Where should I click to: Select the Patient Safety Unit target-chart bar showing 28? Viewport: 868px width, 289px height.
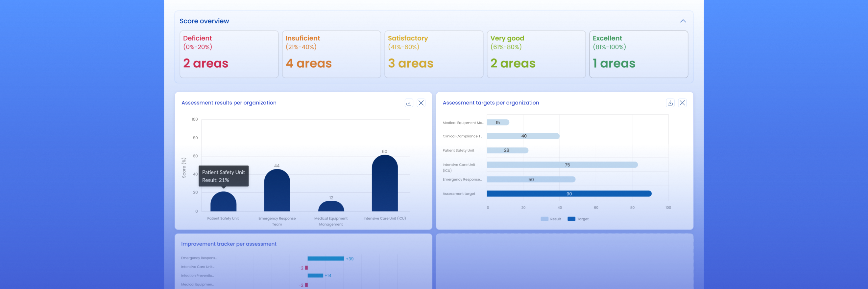pos(507,150)
